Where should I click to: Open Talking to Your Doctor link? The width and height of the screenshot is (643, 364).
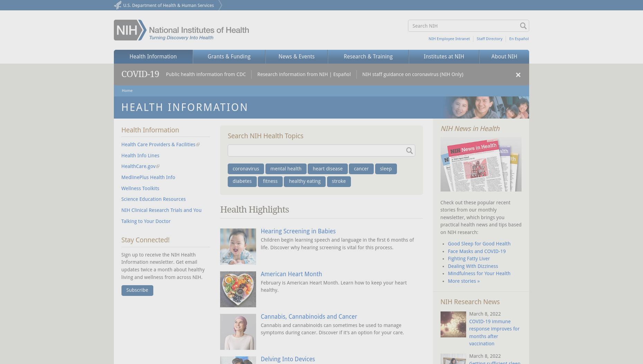(x=146, y=221)
